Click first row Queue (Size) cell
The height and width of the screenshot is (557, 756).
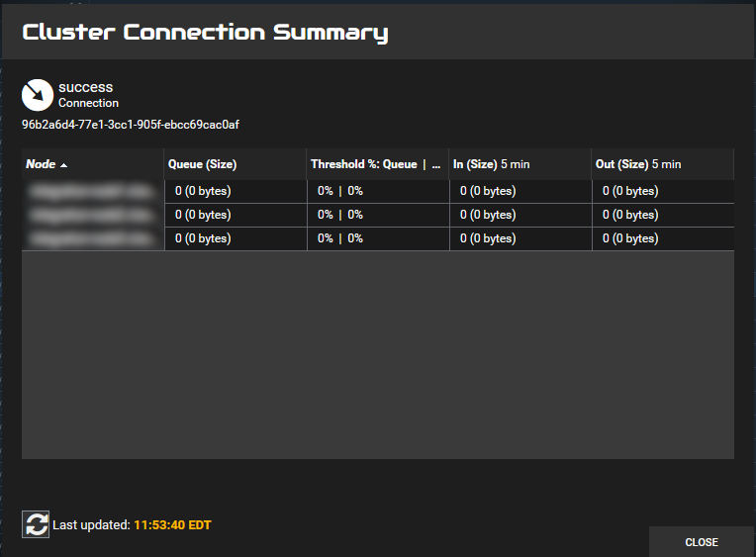[236, 192]
